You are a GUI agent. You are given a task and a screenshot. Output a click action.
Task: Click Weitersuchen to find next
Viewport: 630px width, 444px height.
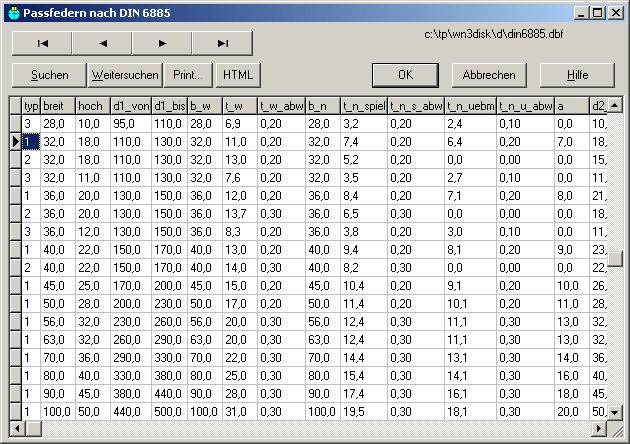(125, 75)
